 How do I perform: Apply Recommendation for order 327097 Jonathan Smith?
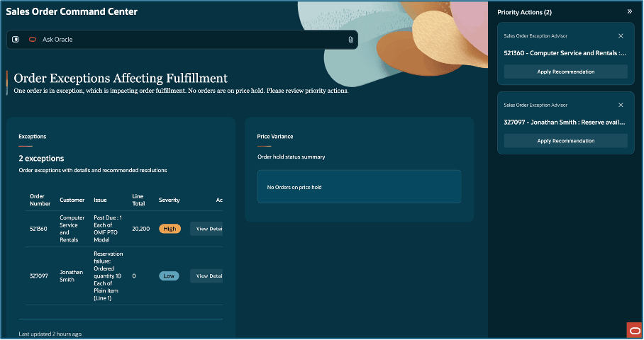pos(565,141)
